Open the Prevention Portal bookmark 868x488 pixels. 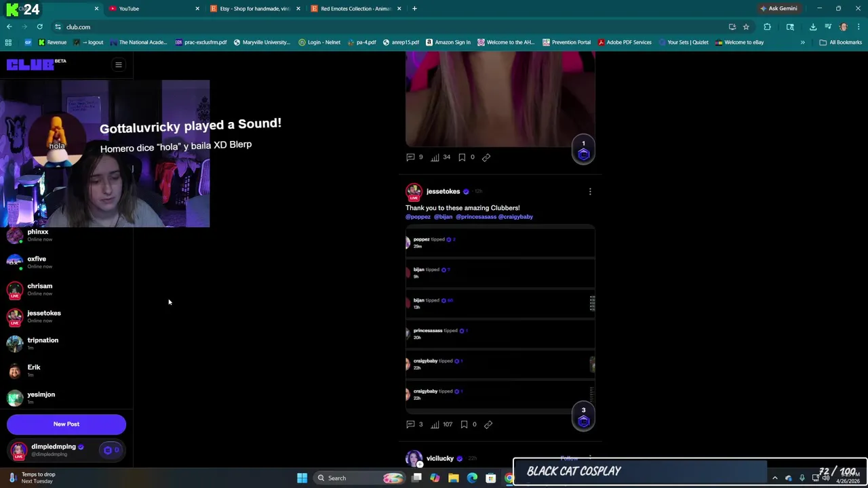tap(566, 42)
